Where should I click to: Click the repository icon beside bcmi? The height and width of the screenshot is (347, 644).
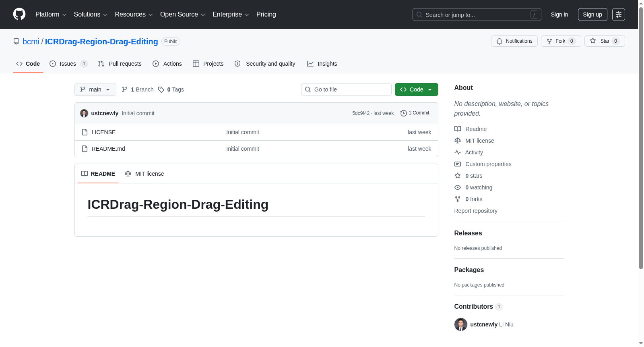[x=16, y=42]
